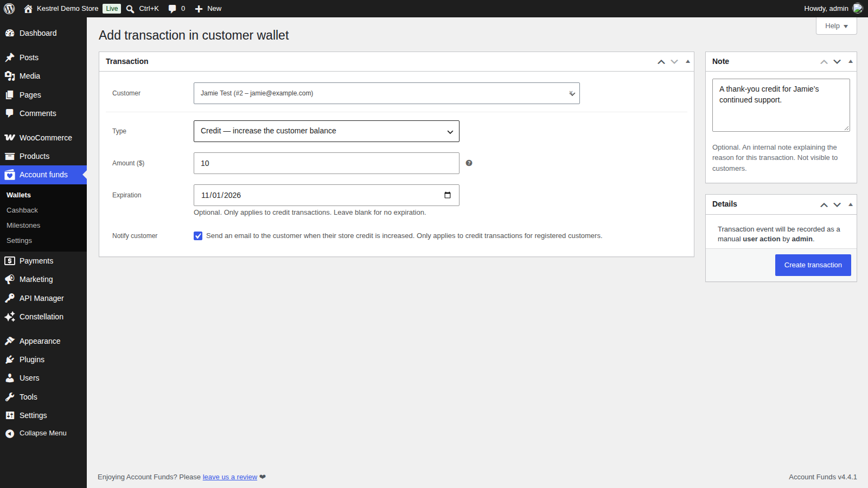Move the Note panel down
Image resolution: width=868 pixels, height=488 pixels.
837,62
